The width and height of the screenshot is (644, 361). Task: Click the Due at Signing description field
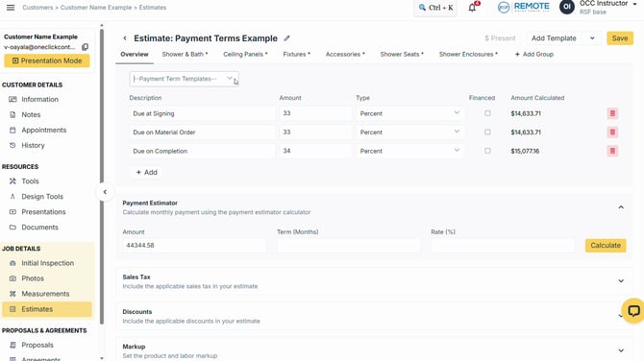[202, 113]
